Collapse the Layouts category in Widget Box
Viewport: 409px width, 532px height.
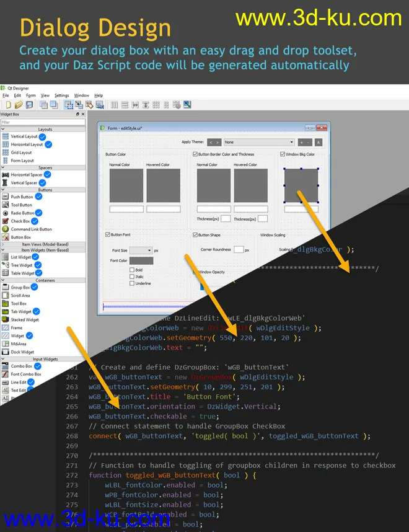point(45,129)
